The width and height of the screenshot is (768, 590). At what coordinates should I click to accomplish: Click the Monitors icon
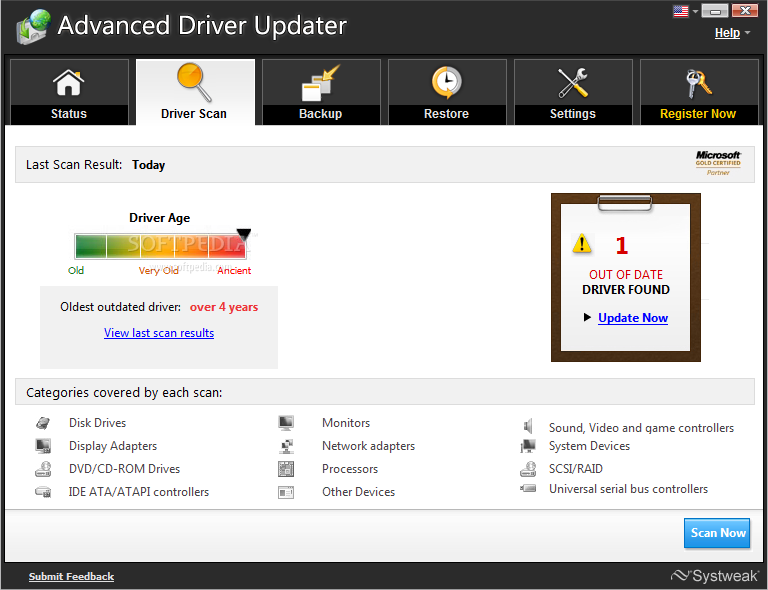pyautogui.click(x=286, y=423)
